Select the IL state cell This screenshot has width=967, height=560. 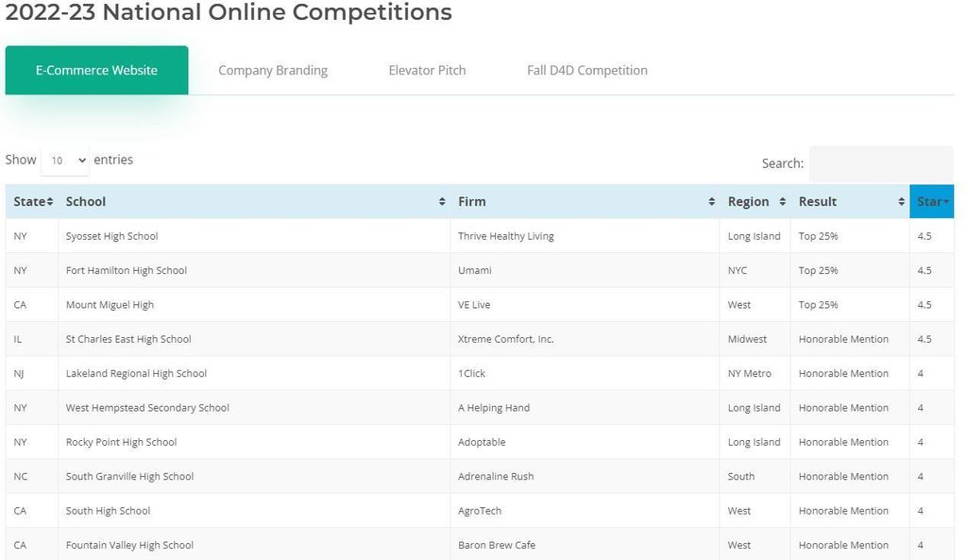point(32,339)
